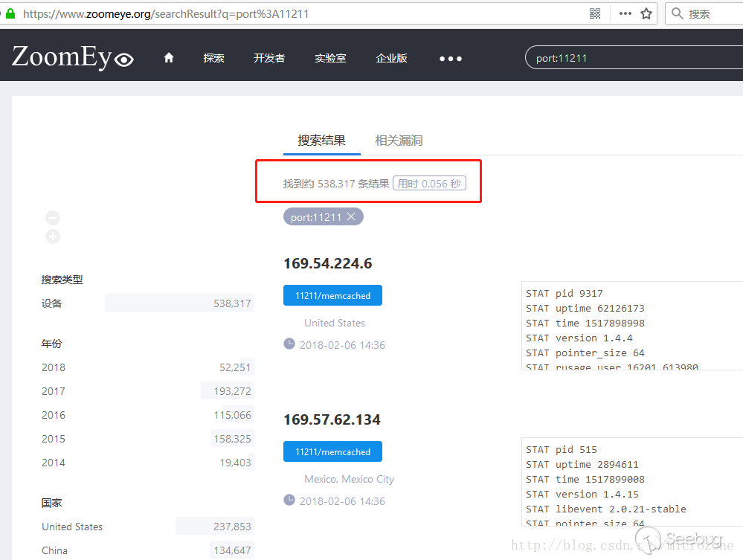Filter results by year 2015
The image size is (743, 560).
147,439
